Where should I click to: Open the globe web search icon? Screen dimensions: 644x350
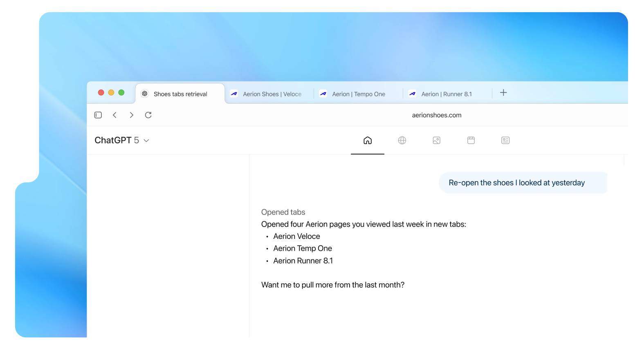[x=402, y=140]
